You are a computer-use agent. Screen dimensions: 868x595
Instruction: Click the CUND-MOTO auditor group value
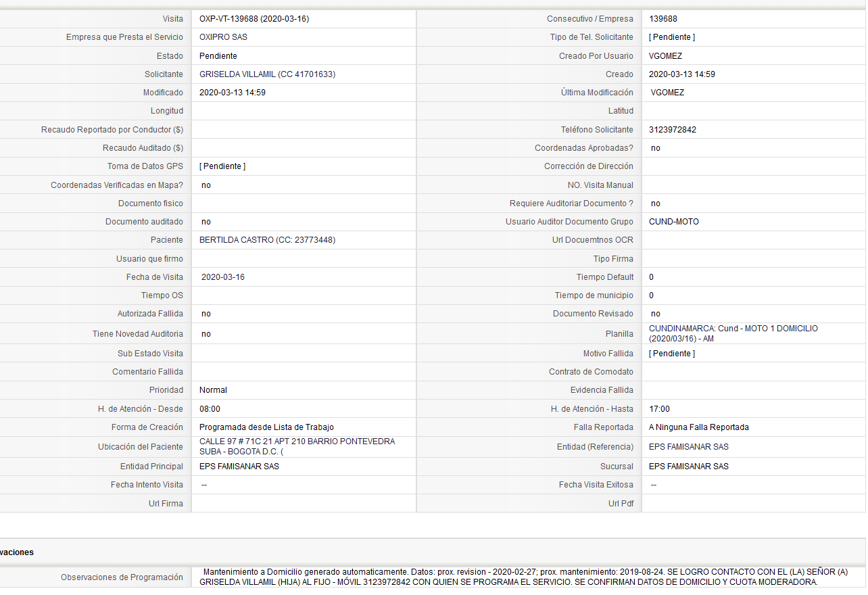tap(674, 222)
